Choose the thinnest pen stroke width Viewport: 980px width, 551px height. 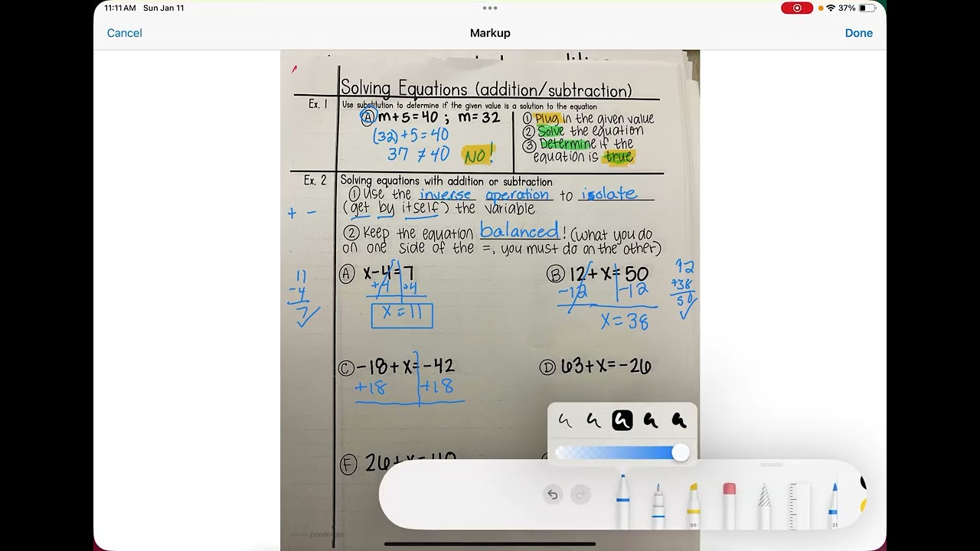(565, 420)
